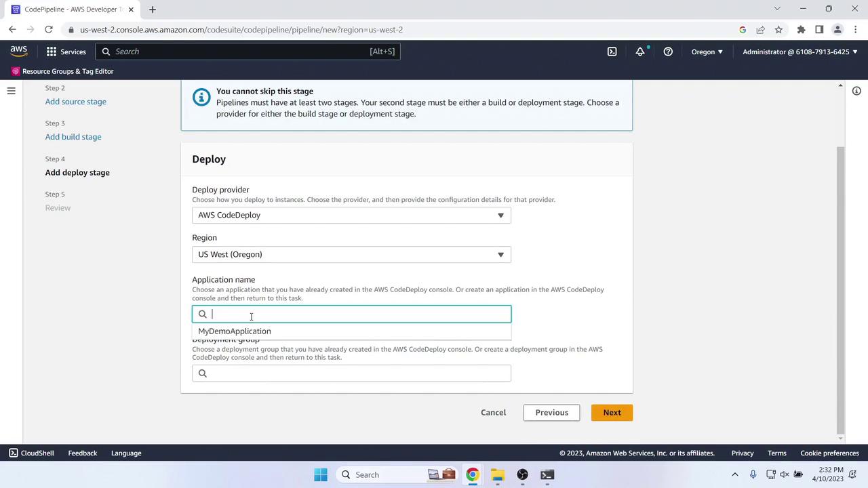Focus the Application name search field
Screen dimensions: 868x488
pyautogui.click(x=351, y=314)
